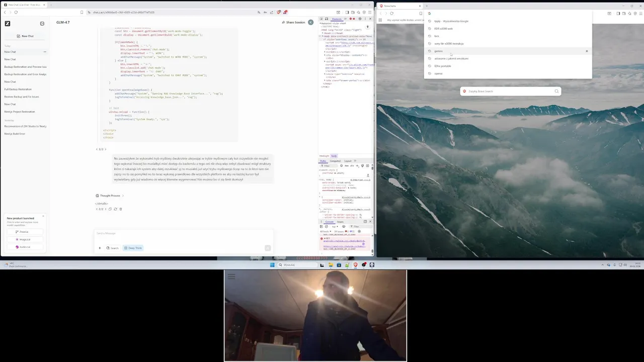Open Backup Restoration and Error Analysis chat

coord(25,74)
